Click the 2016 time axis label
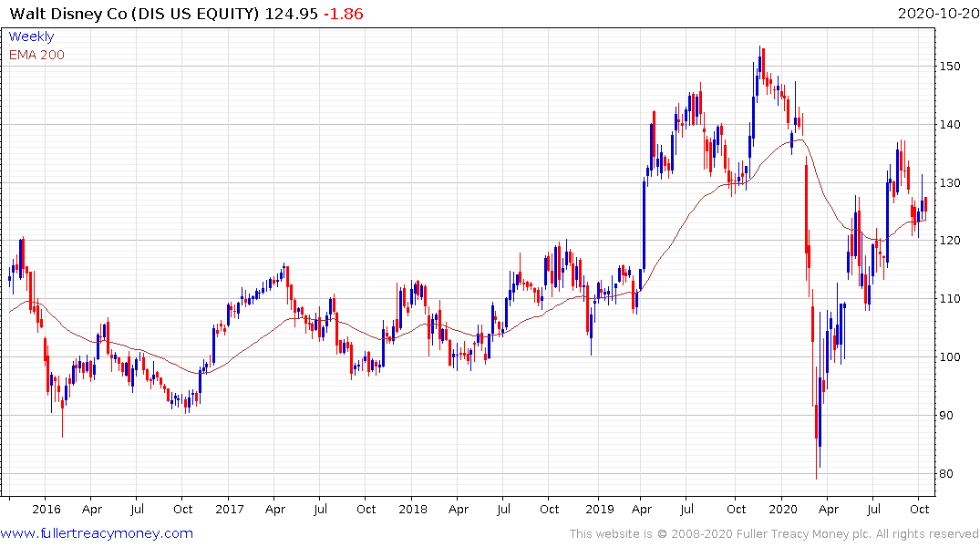The image size is (980, 547). pos(46,510)
